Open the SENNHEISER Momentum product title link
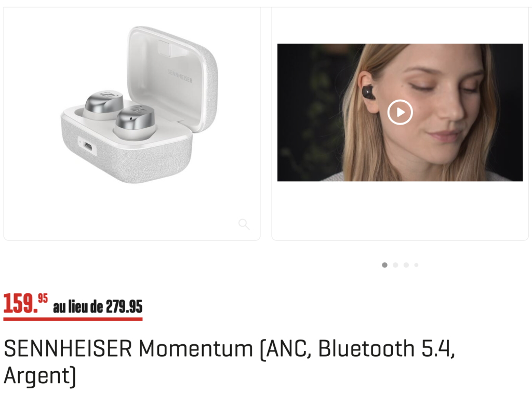This screenshot has width=532, height=393. pyautogui.click(x=229, y=361)
